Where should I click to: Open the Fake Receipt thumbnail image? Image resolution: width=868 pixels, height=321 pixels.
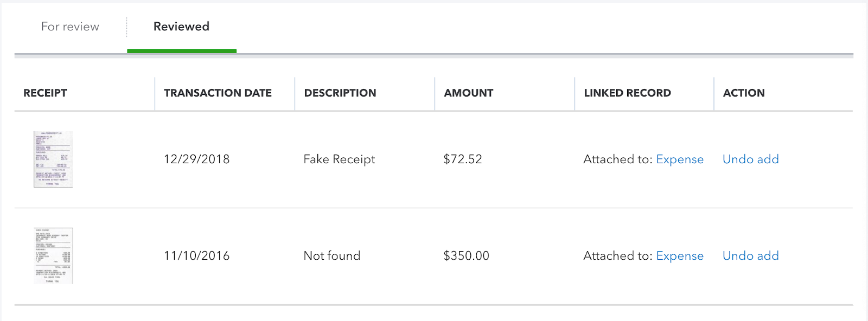pyautogui.click(x=53, y=159)
